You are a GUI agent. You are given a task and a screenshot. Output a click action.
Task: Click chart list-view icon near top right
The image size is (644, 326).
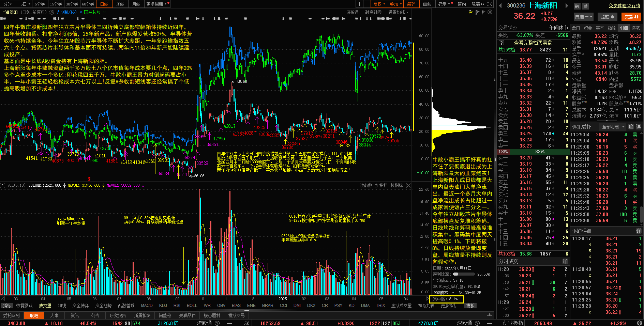(471, 12)
